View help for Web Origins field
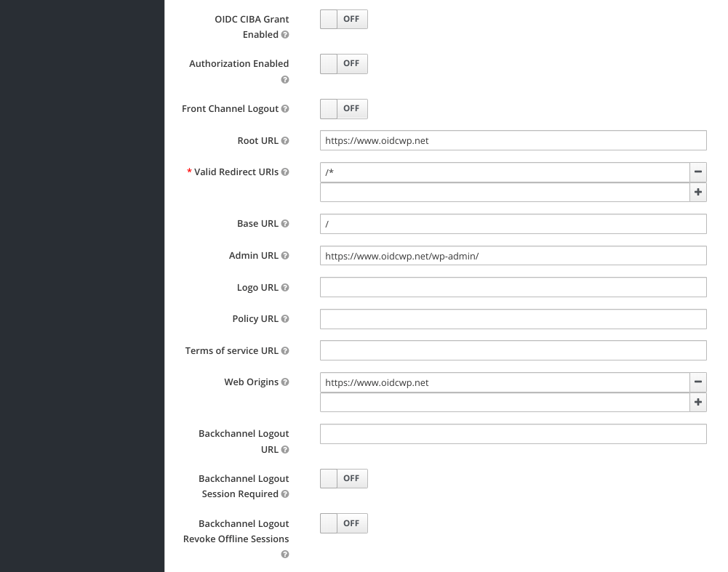 point(285,382)
